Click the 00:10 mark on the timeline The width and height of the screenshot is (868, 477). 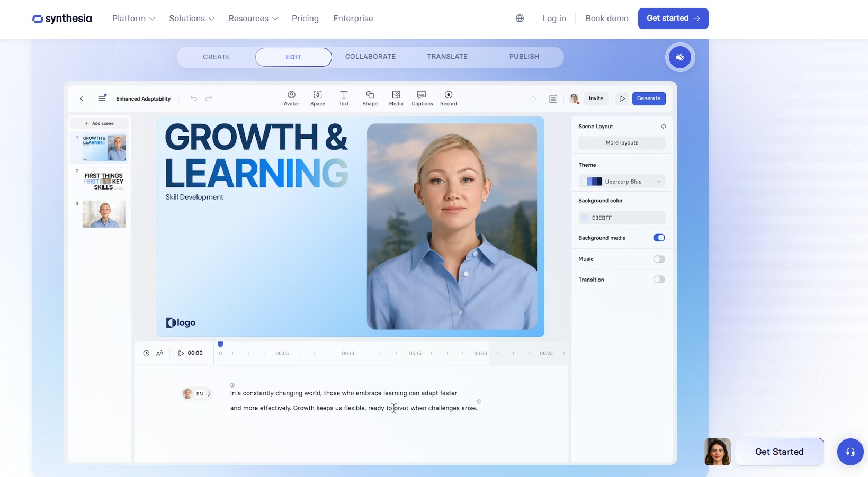[348, 353]
